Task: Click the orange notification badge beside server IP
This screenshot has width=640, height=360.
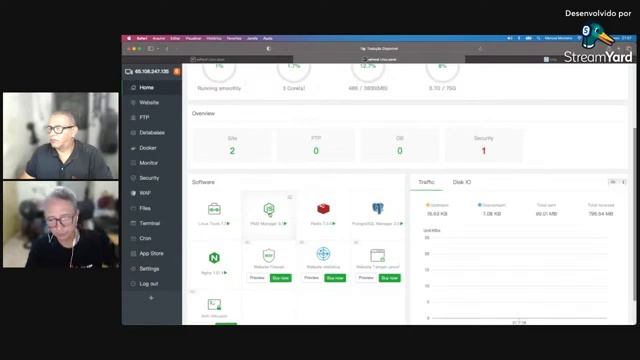Action: coord(177,71)
